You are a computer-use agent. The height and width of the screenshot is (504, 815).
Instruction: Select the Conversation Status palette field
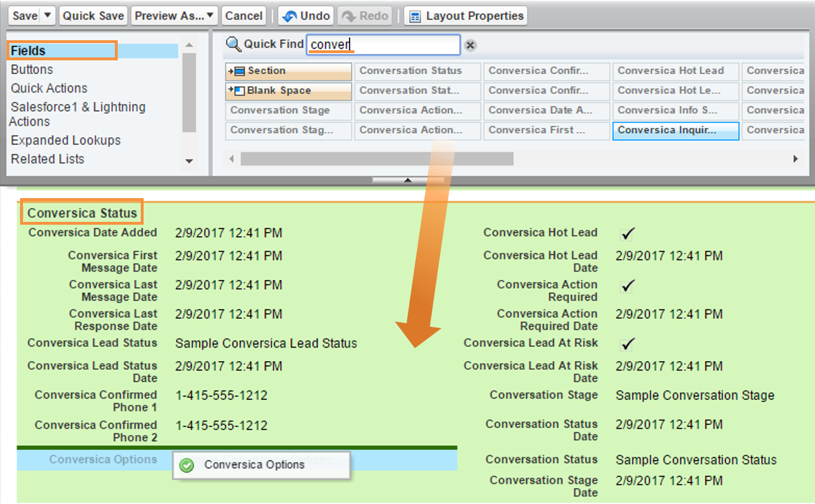click(x=417, y=70)
